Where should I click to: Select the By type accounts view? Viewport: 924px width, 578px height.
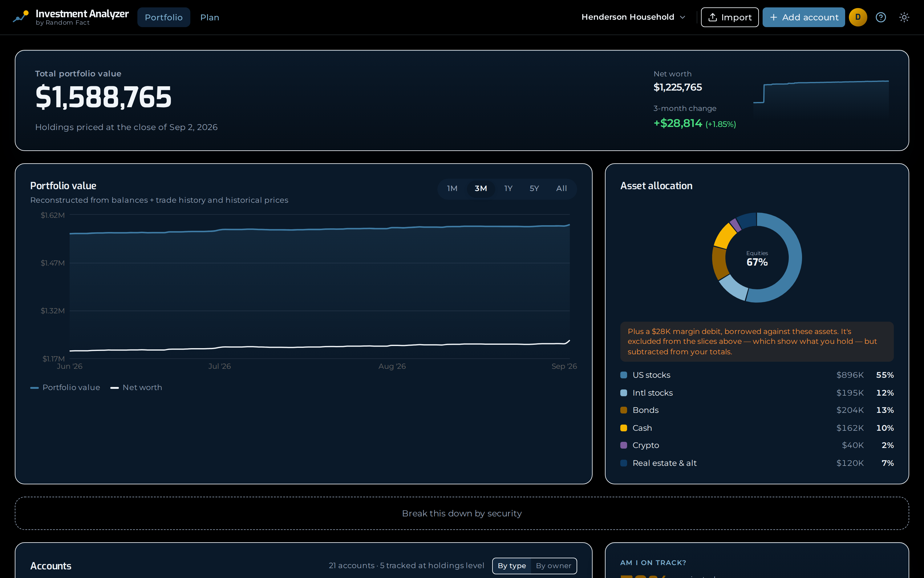coord(512,566)
